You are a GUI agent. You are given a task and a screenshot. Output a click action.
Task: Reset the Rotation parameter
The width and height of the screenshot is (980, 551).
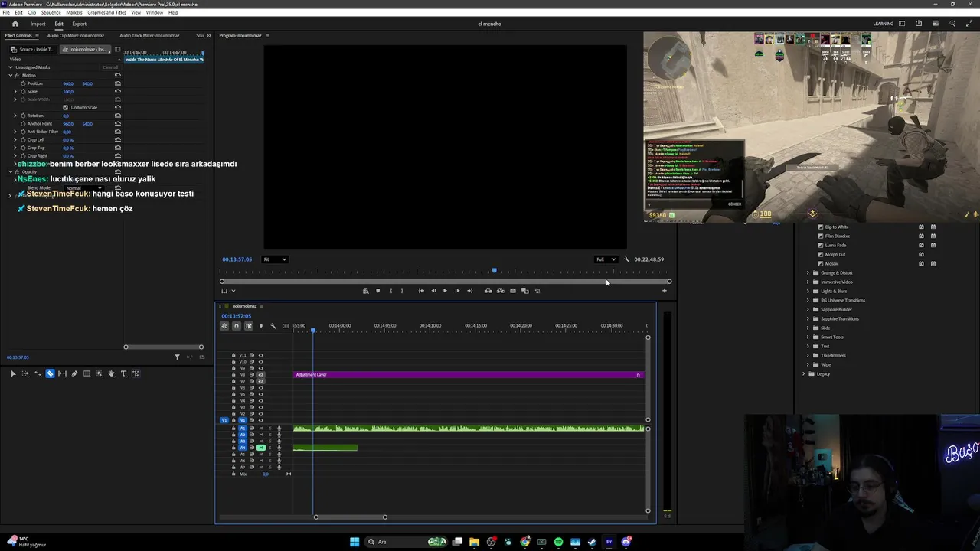coord(117,116)
